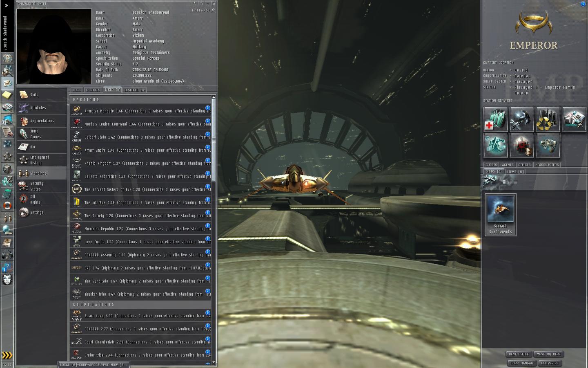Open the envelope mail icon in sidebar
The height and width of the screenshot is (368, 588).
(7, 83)
